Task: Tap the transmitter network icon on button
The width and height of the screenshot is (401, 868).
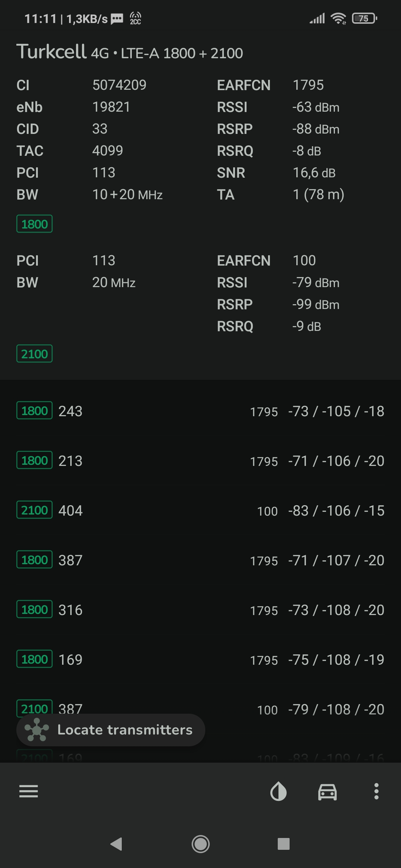Action: pos(36,730)
